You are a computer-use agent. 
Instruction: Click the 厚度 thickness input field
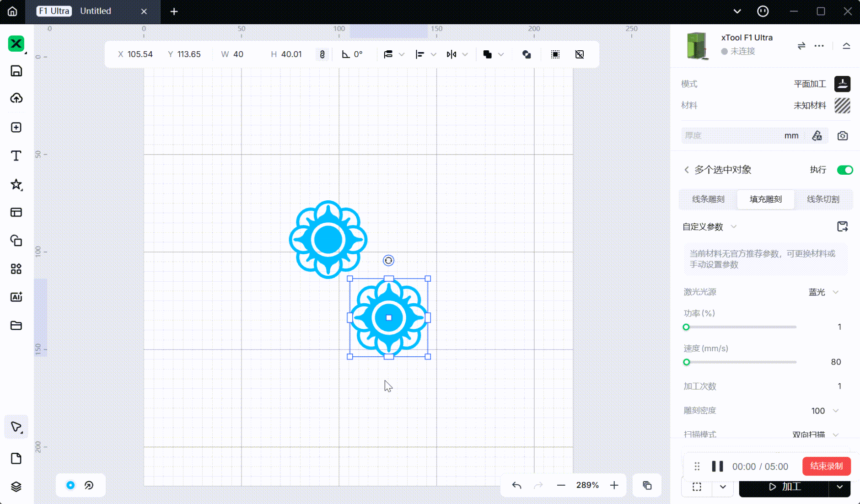[731, 136]
